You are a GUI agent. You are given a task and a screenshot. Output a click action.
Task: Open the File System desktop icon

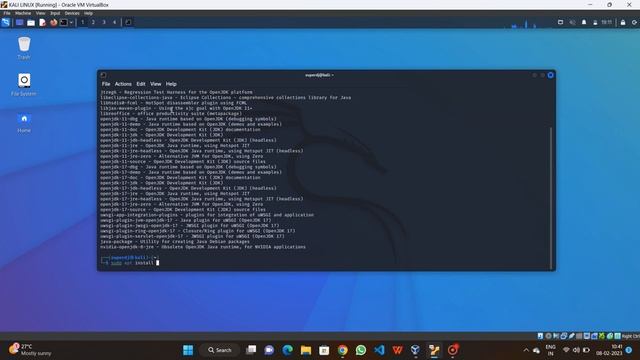coord(24,84)
